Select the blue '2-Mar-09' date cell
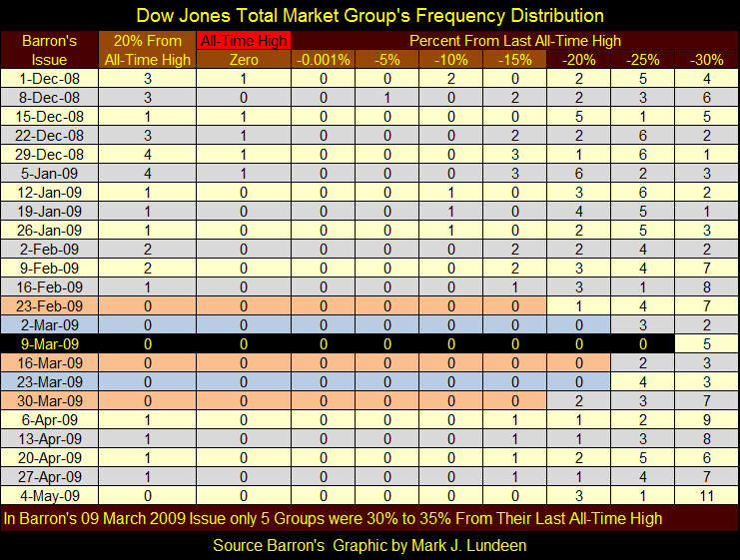 click(x=50, y=325)
